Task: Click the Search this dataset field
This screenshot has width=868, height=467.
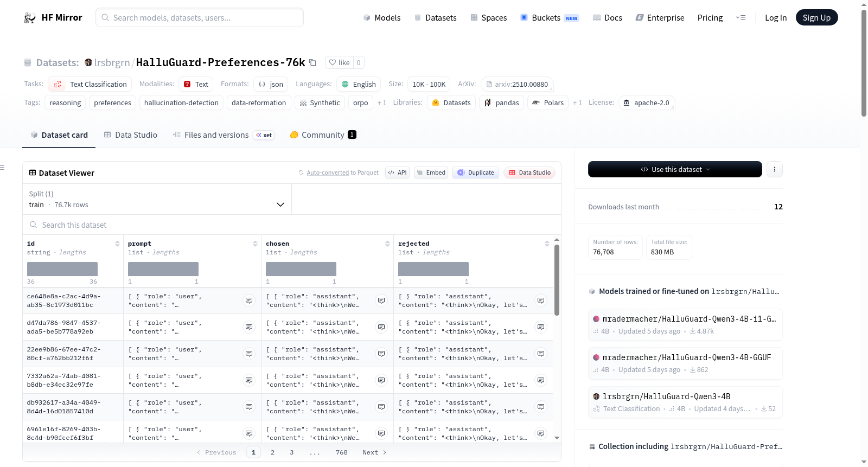Action: 292,225
